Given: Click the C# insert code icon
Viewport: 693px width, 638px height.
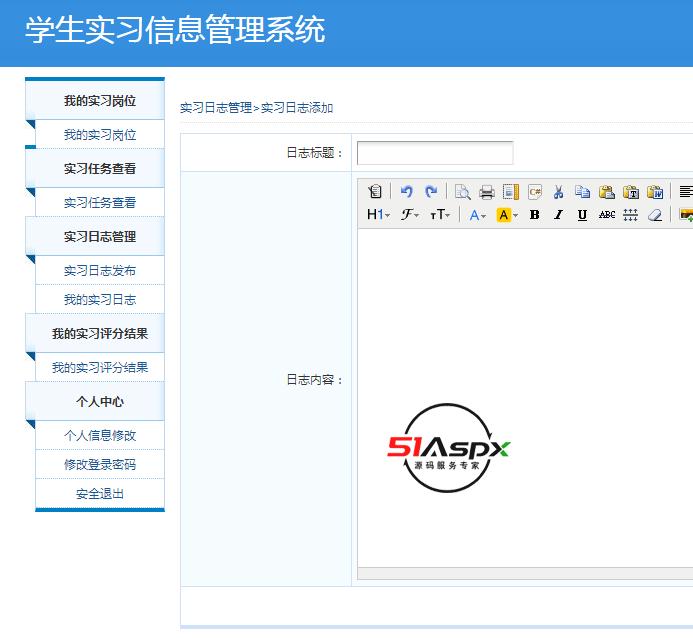Looking at the screenshot, I should (x=535, y=192).
